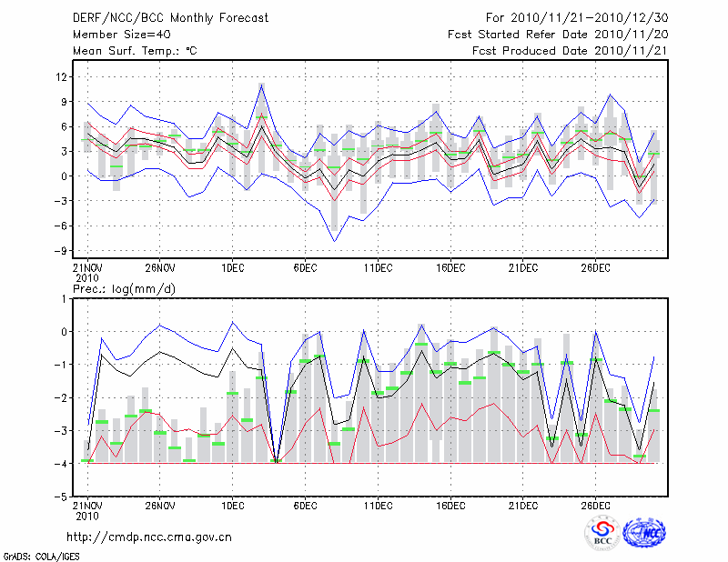Click 11DEC tick under the temperature chart
Viewport: 728px width, 562px height.
pos(378,268)
